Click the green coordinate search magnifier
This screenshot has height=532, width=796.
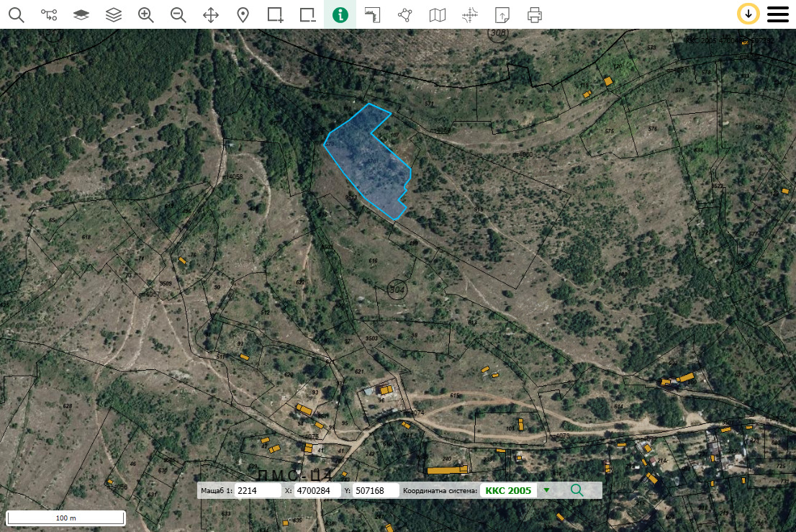(576, 490)
